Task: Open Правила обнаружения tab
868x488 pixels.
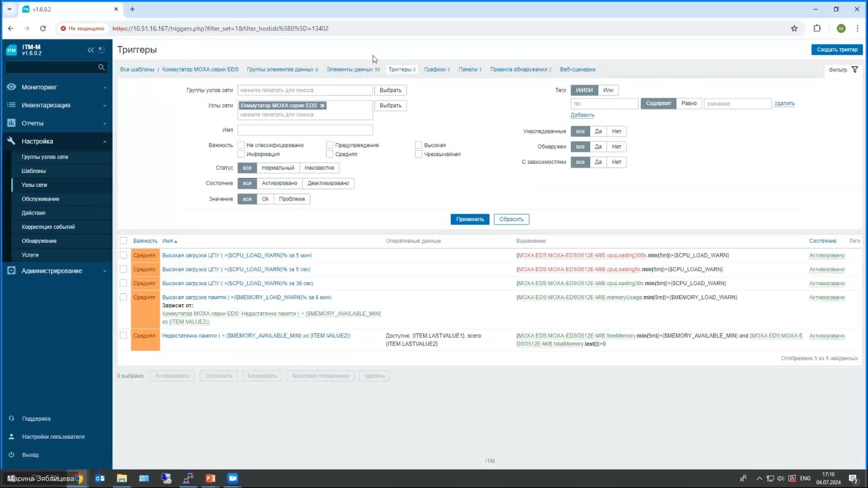Action: [519, 69]
